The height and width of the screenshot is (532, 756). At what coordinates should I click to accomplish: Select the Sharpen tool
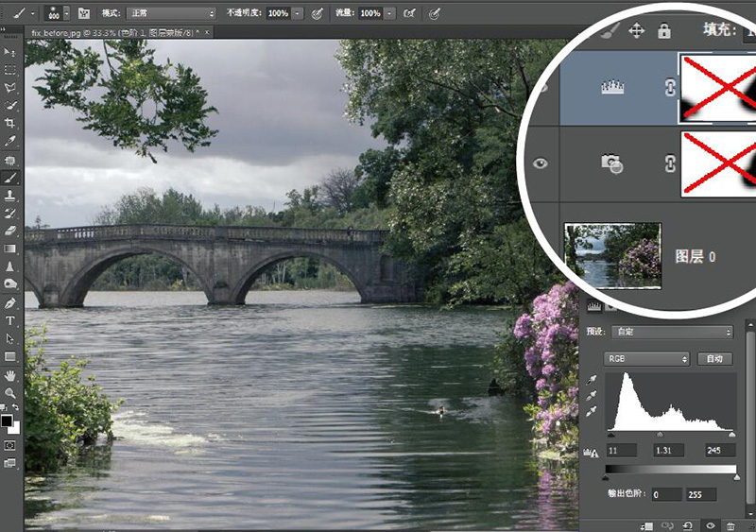click(x=9, y=266)
